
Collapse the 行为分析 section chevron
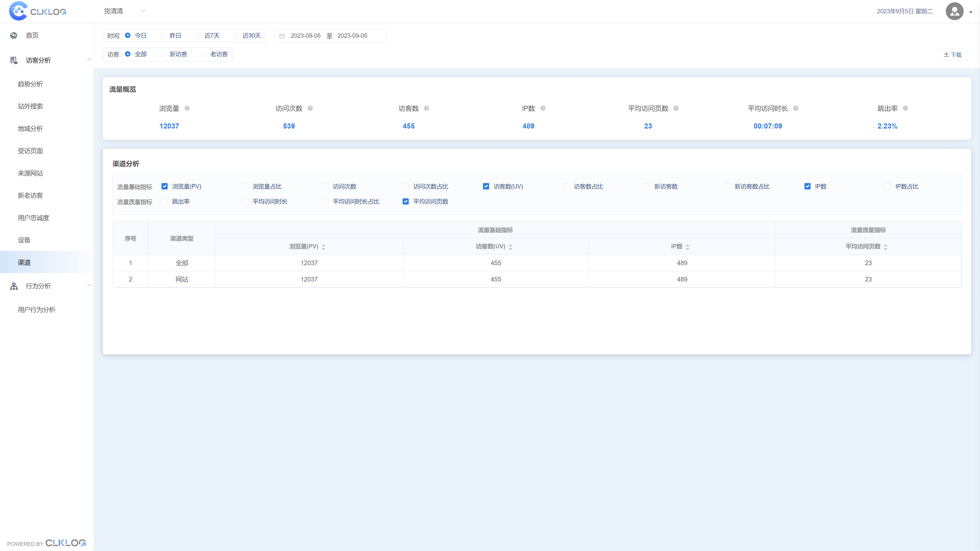[x=89, y=285]
